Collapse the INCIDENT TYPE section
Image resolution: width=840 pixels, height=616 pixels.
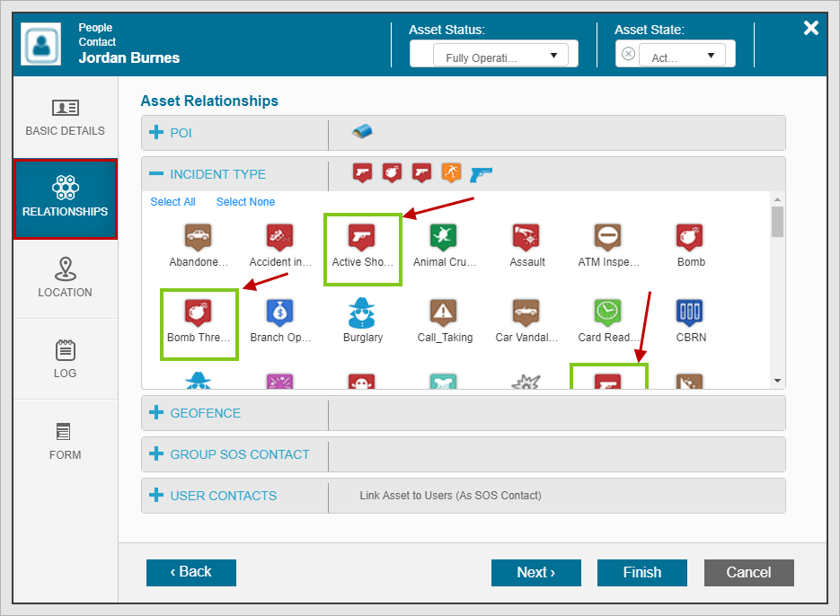[x=157, y=174]
